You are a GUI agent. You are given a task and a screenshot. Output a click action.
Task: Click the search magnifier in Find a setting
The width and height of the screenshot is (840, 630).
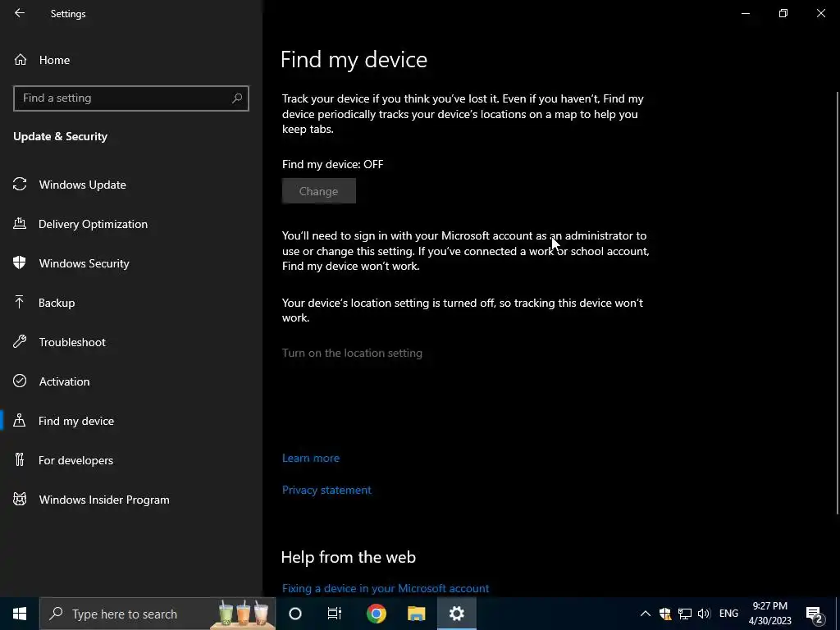237,98
